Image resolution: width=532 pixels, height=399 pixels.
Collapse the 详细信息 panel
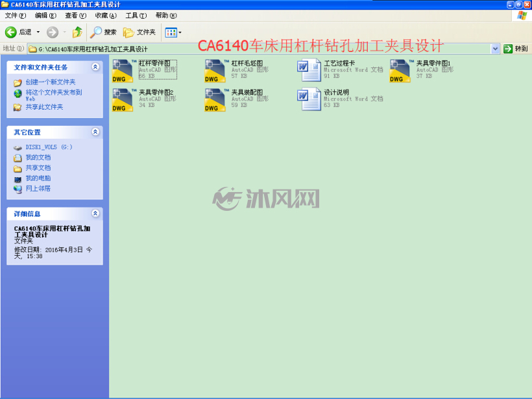coord(95,213)
